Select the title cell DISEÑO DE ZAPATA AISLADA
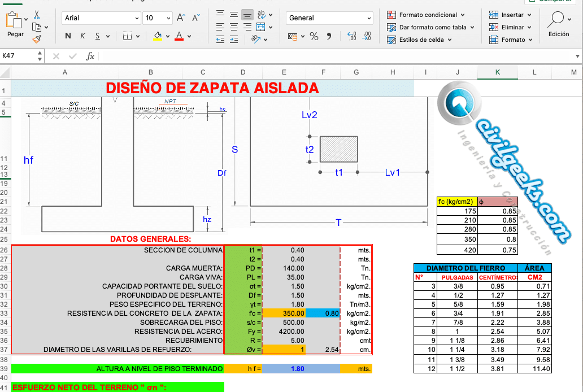This screenshot has width=583, height=392. 212,88
